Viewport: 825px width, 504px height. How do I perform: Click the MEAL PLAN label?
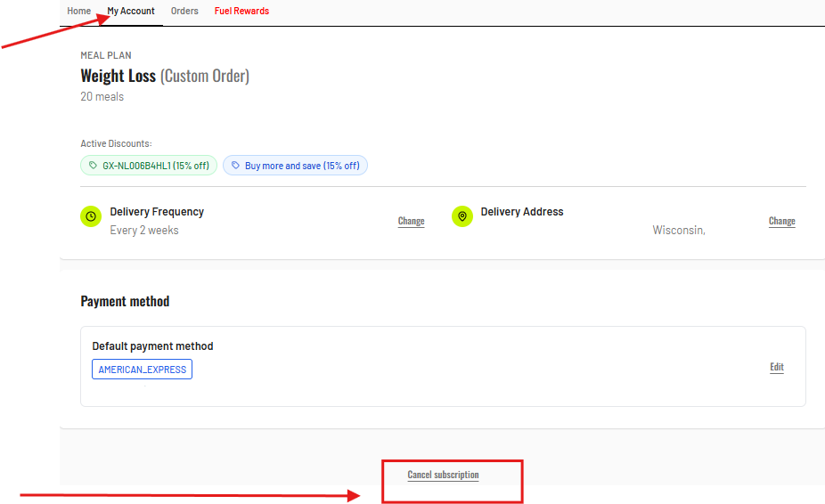coord(106,55)
